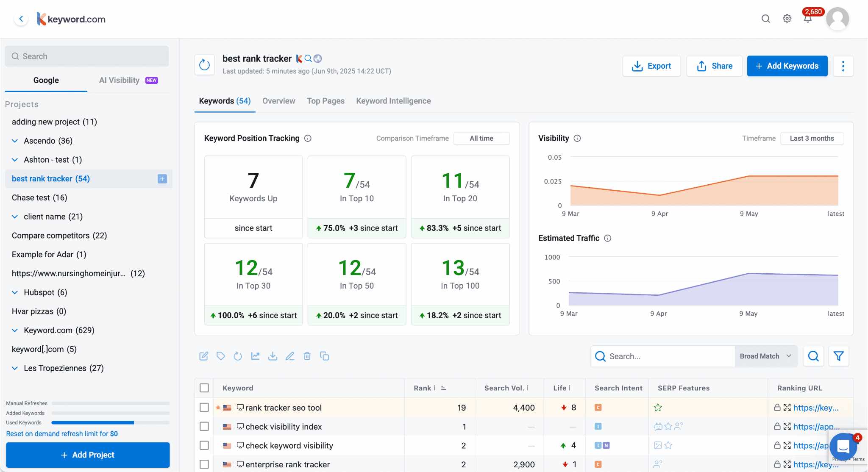868x472 pixels.
Task: Click the Used Keywords progress bar
Action: click(110, 422)
